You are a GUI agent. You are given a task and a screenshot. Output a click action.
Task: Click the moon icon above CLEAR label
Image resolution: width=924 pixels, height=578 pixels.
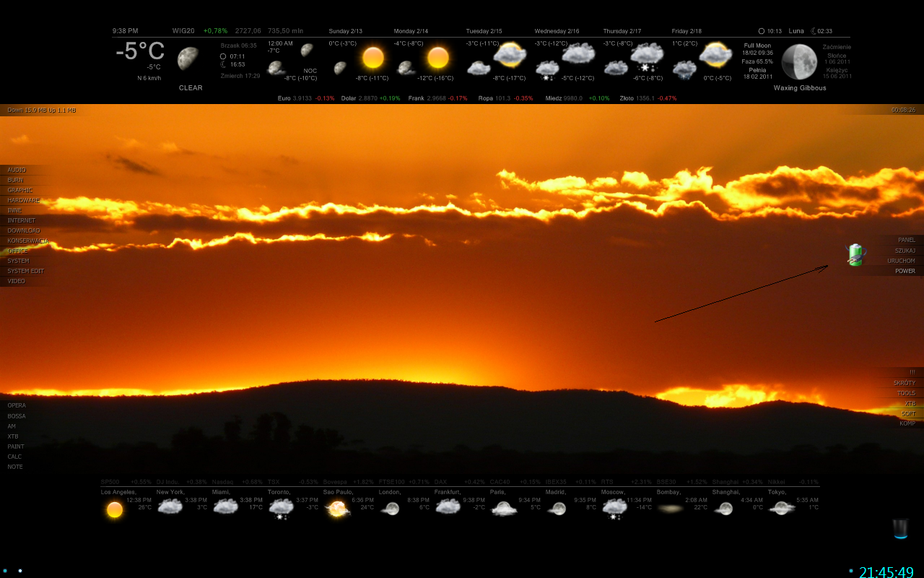point(189,58)
